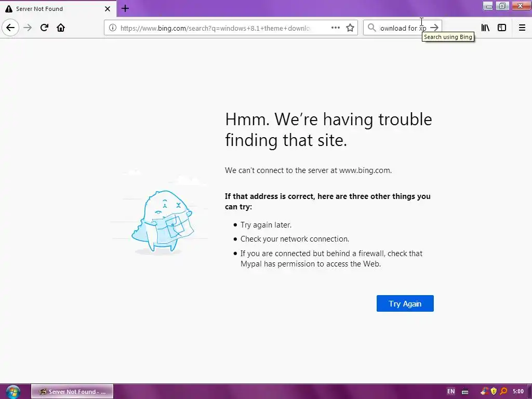
Task: Click the yellow security shield tray icon
Action: coord(494,392)
